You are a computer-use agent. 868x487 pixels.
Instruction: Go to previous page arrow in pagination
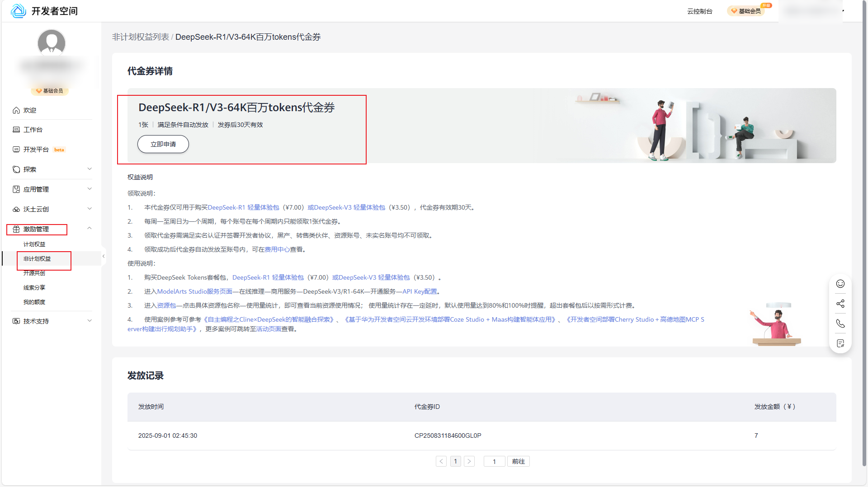coord(441,461)
